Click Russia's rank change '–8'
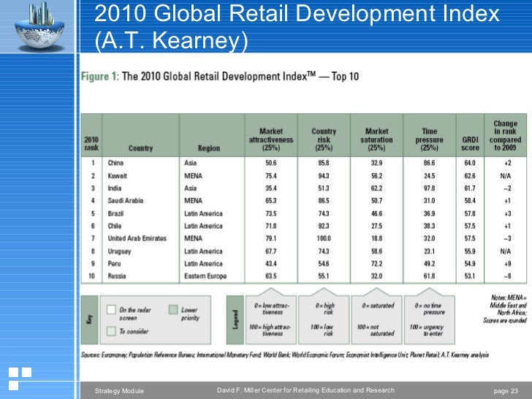Image resolution: width=532 pixels, height=399 pixels. (x=507, y=276)
